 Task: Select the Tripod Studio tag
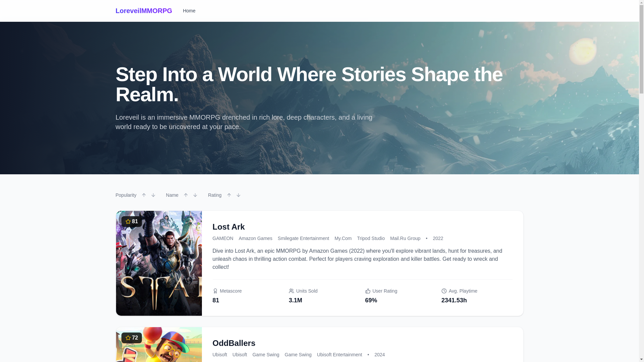click(x=371, y=238)
